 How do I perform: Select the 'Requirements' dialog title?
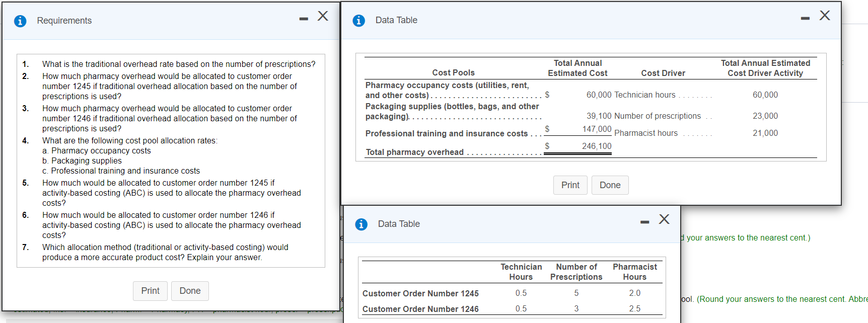pyautogui.click(x=64, y=21)
